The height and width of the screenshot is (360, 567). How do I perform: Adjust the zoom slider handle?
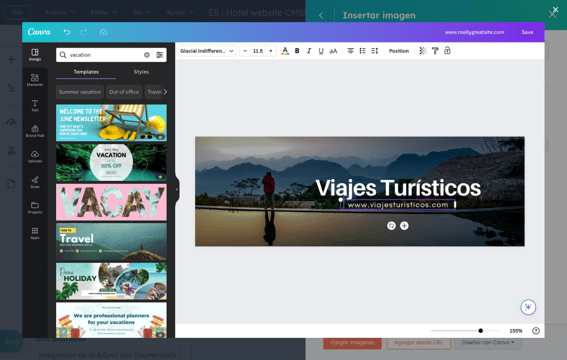coord(481,331)
